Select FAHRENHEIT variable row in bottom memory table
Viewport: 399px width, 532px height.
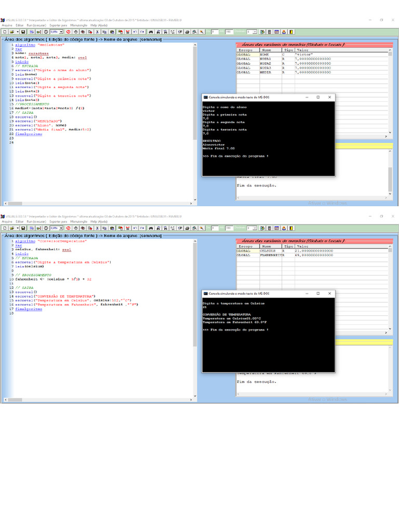(312, 255)
